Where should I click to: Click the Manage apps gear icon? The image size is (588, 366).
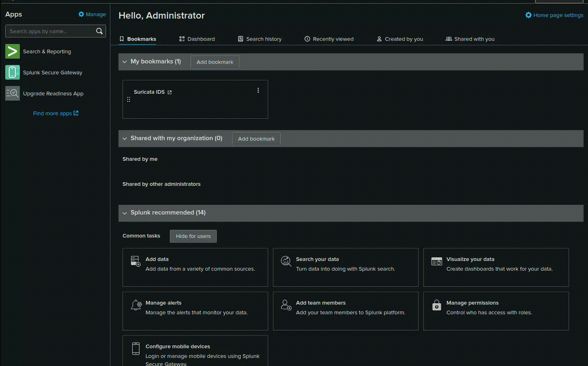point(81,14)
